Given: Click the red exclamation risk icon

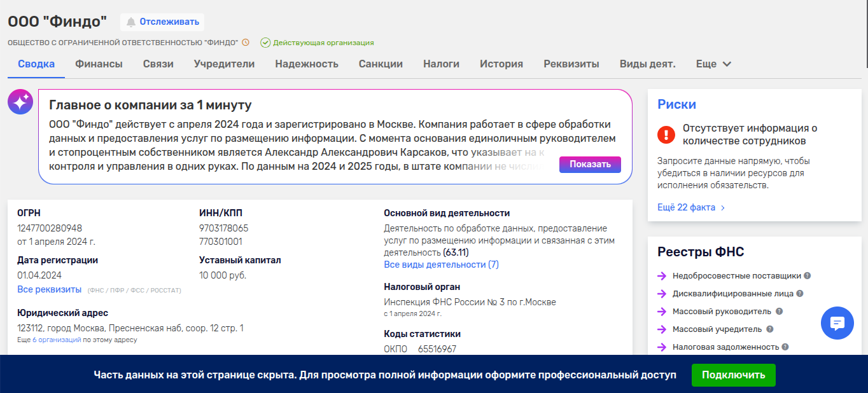Looking at the screenshot, I should pos(666,134).
